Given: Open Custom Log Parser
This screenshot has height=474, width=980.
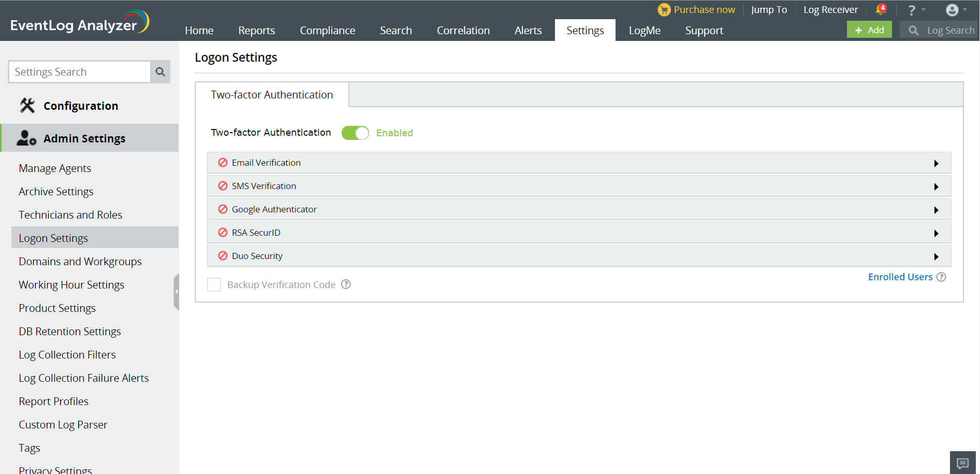Looking at the screenshot, I should pyautogui.click(x=63, y=425).
